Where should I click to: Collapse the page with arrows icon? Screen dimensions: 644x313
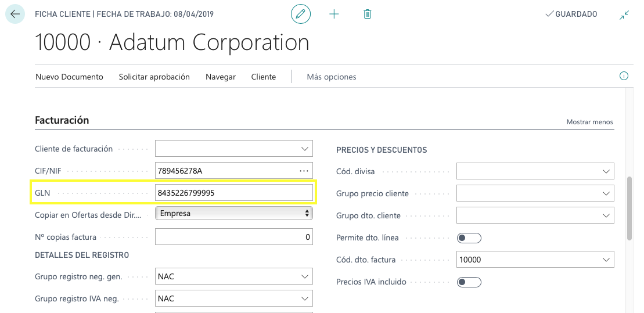[624, 15]
